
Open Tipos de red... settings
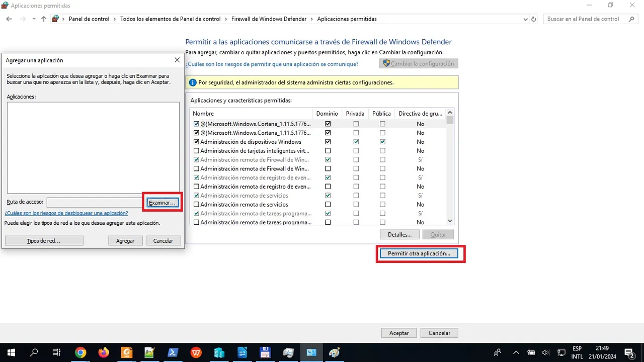tap(44, 241)
